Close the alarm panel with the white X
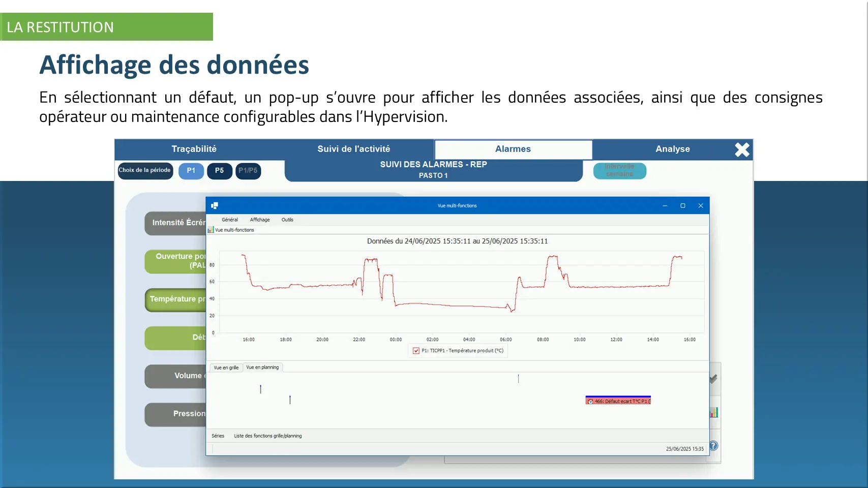Image resolution: width=868 pixels, height=488 pixels. coord(742,149)
